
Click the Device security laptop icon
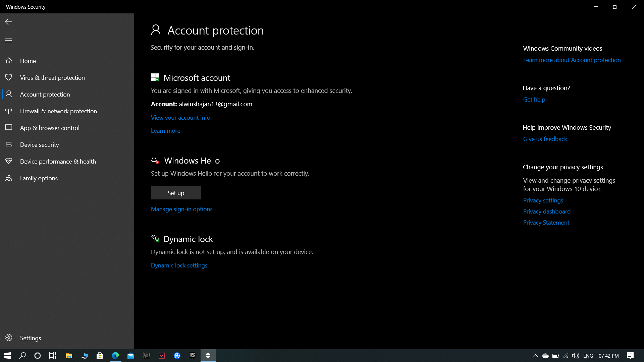tap(9, 144)
